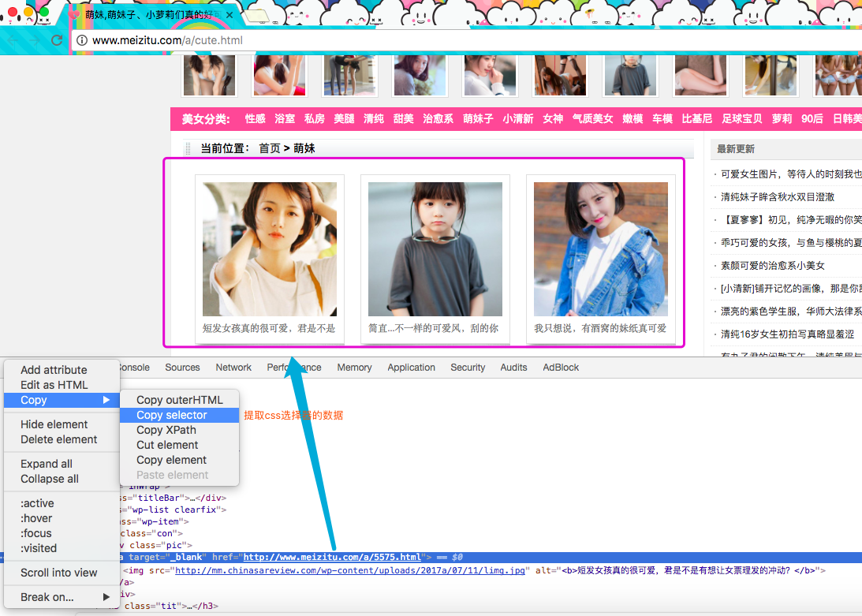Choose Add attribute in the context menu
Viewport: 862px width, 616px height.
point(54,370)
